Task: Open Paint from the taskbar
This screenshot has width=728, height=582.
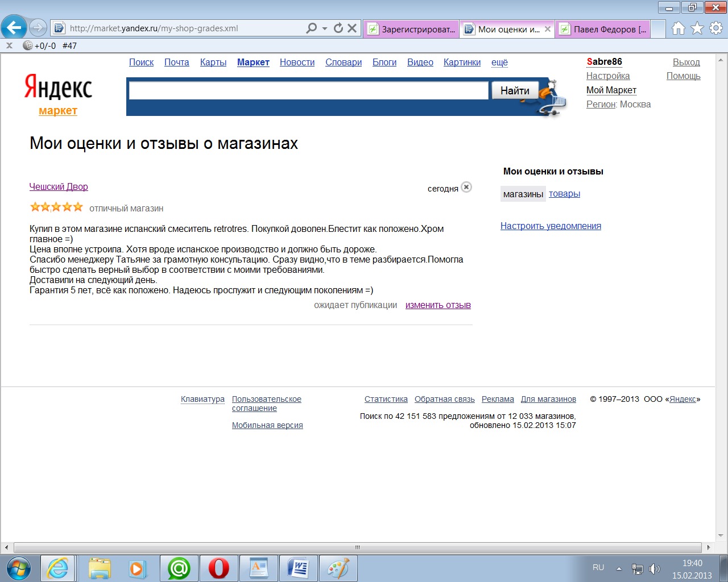Action: pyautogui.click(x=338, y=568)
